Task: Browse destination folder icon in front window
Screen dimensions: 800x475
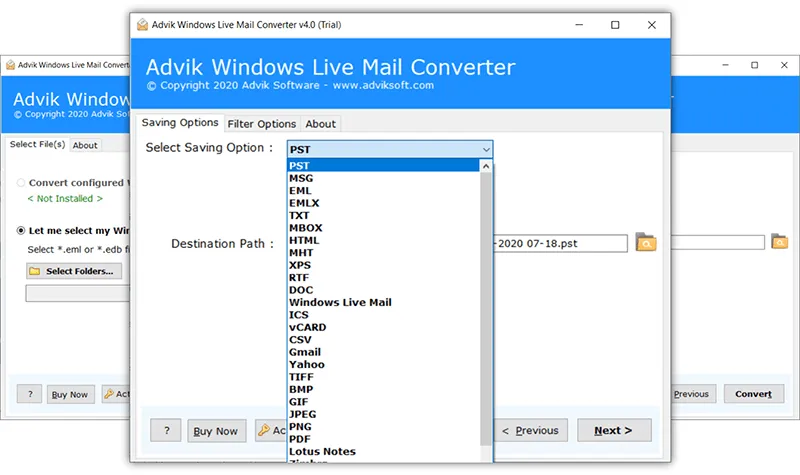Action: (646, 242)
